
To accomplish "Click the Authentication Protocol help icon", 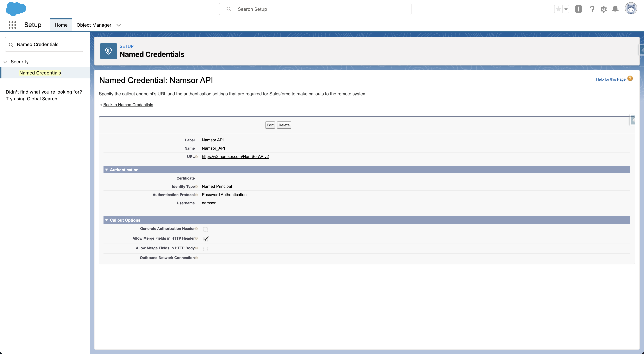I will [x=196, y=195].
